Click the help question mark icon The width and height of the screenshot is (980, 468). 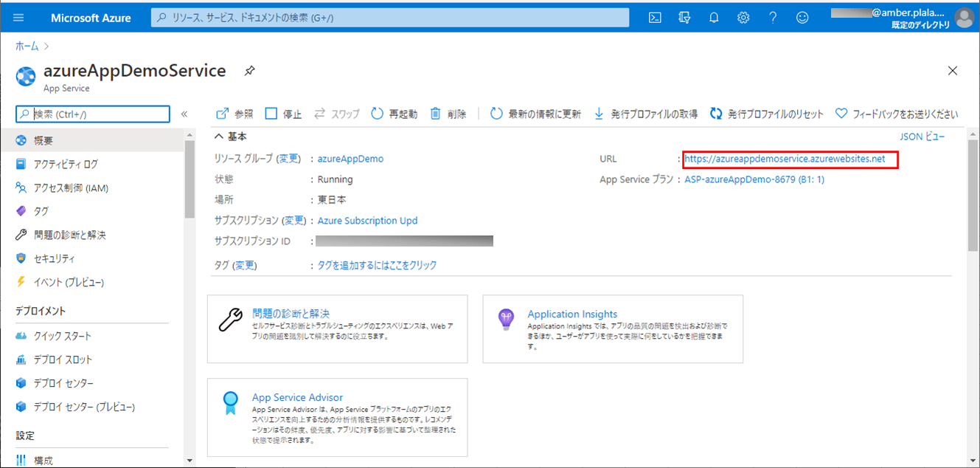[773, 18]
